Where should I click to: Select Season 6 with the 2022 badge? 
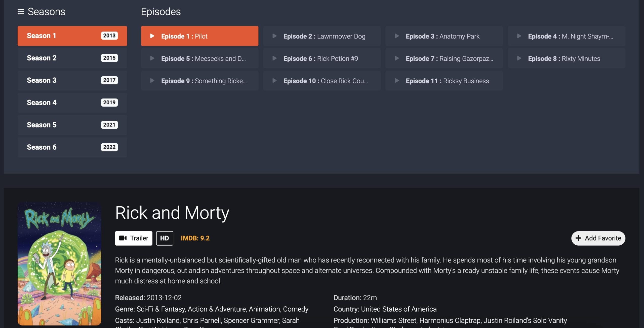[x=72, y=147]
